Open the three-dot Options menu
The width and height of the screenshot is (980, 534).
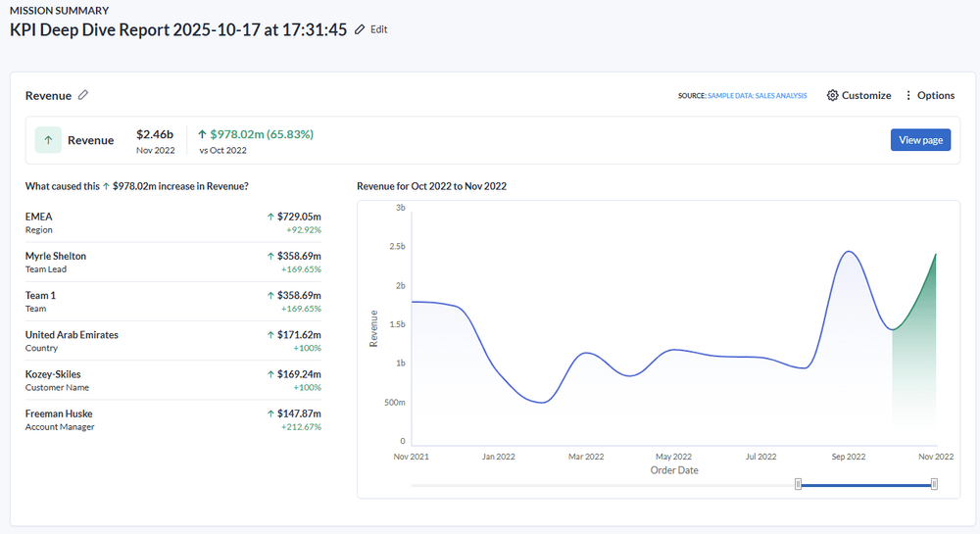(x=908, y=95)
